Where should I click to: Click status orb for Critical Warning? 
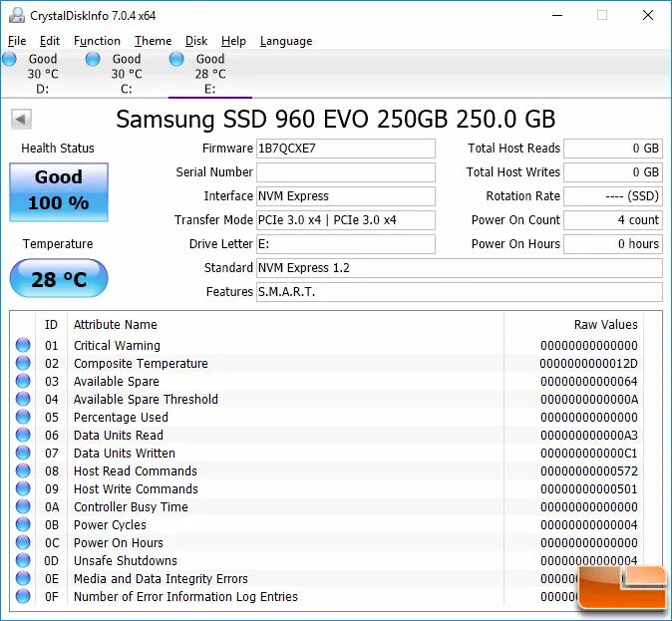23,345
